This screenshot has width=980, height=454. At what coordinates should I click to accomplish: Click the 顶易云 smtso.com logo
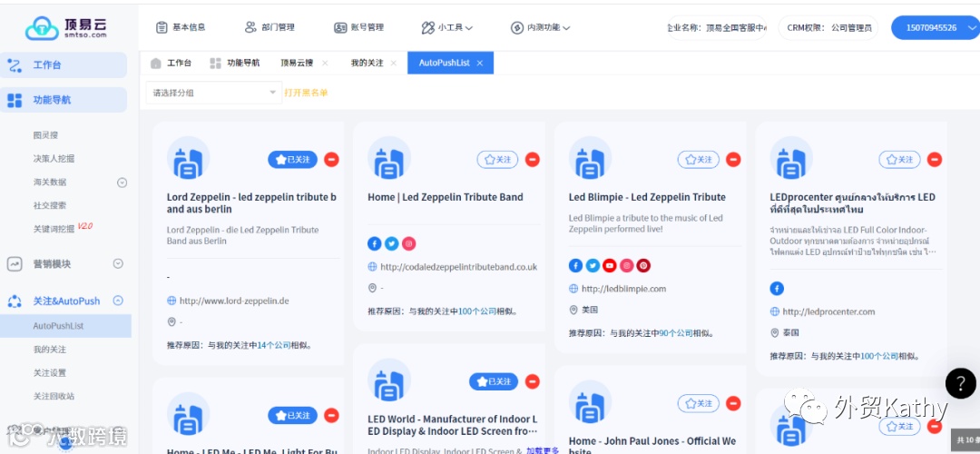pyautogui.click(x=65, y=27)
